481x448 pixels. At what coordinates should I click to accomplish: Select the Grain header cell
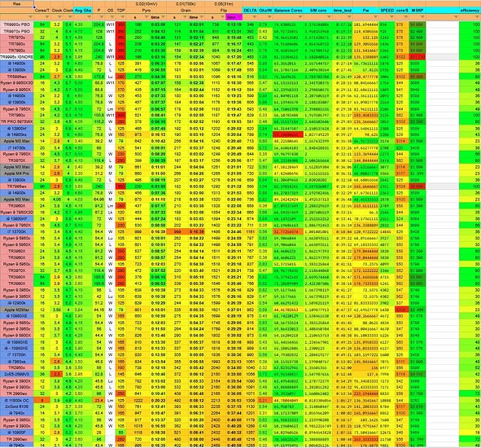(186, 11)
